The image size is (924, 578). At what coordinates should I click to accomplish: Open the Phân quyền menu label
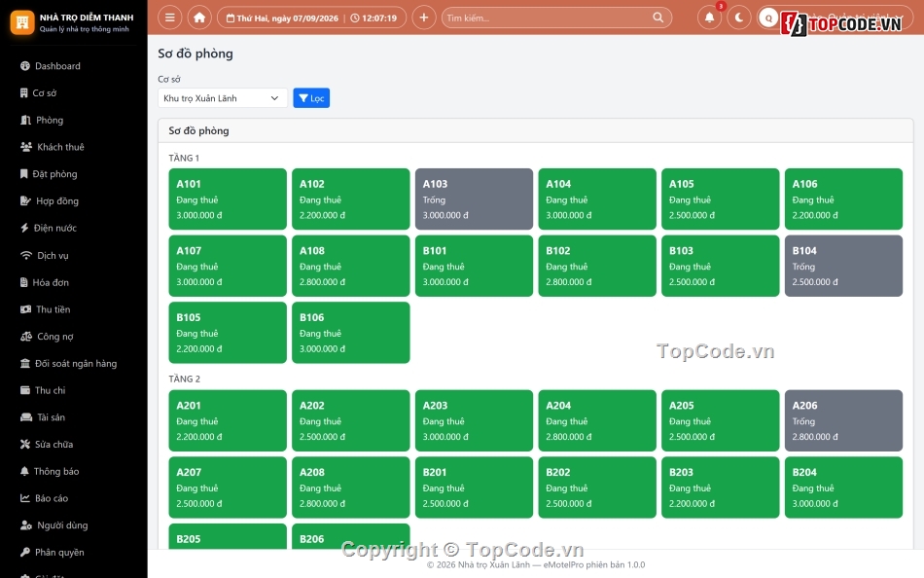pos(59,553)
